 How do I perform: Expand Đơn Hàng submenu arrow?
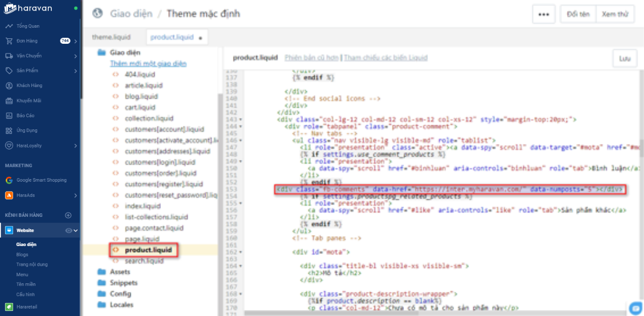pyautogui.click(x=75, y=41)
